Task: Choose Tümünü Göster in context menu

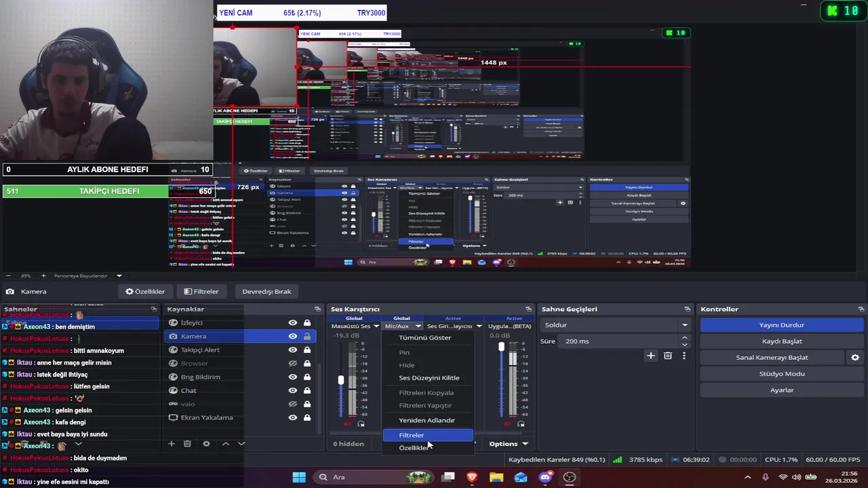Action: click(x=425, y=338)
